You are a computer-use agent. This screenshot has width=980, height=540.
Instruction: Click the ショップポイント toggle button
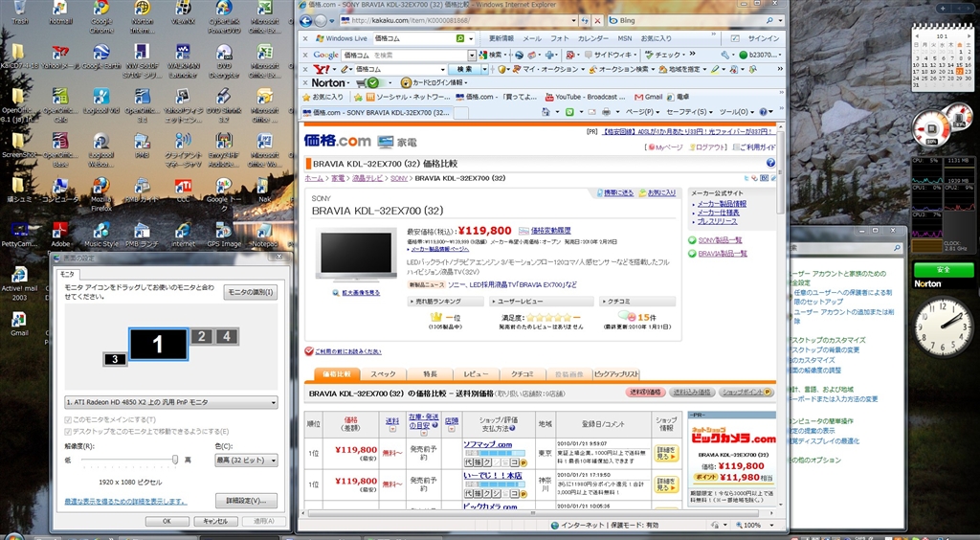pyautogui.click(x=746, y=393)
